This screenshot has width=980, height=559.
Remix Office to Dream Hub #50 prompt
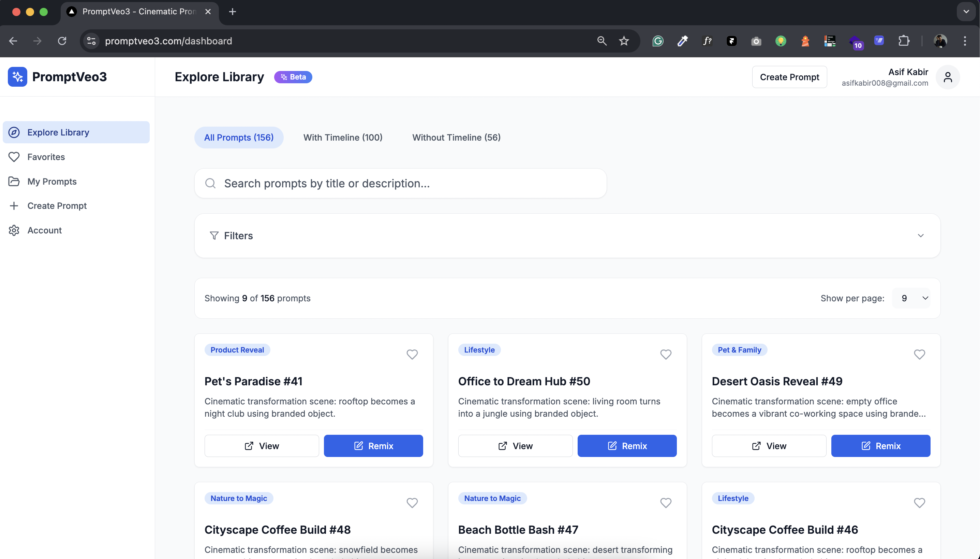tap(627, 446)
